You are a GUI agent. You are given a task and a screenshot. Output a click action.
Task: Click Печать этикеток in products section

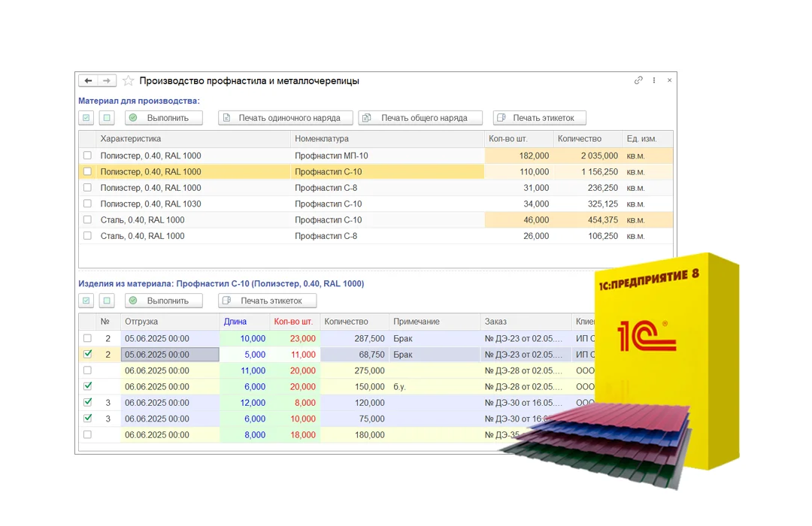(x=267, y=301)
